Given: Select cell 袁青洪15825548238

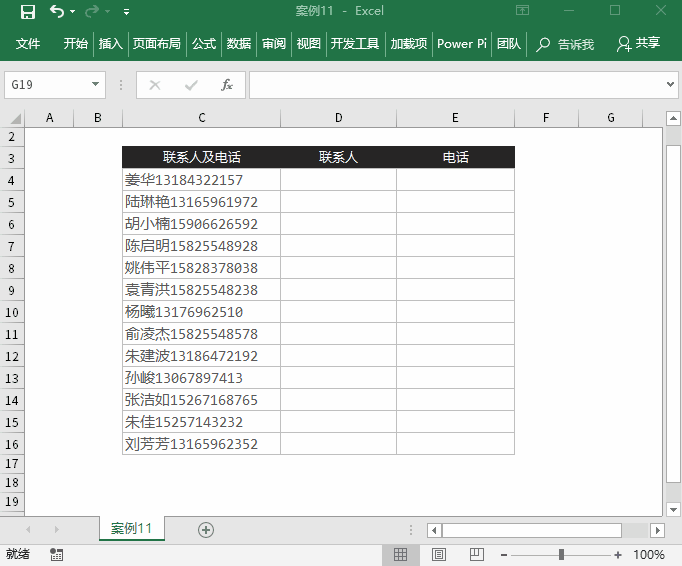Looking at the screenshot, I should (x=201, y=290).
